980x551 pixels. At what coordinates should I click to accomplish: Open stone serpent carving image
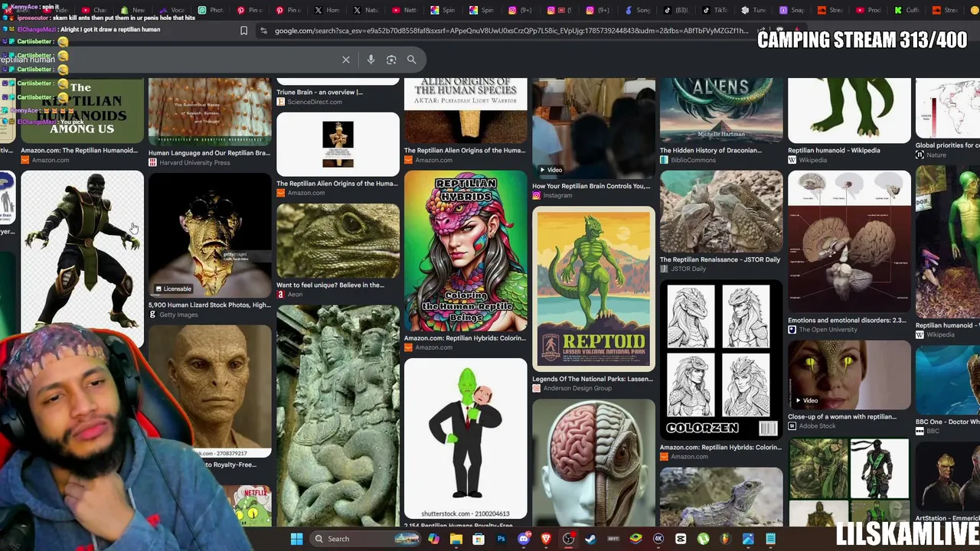(338, 416)
